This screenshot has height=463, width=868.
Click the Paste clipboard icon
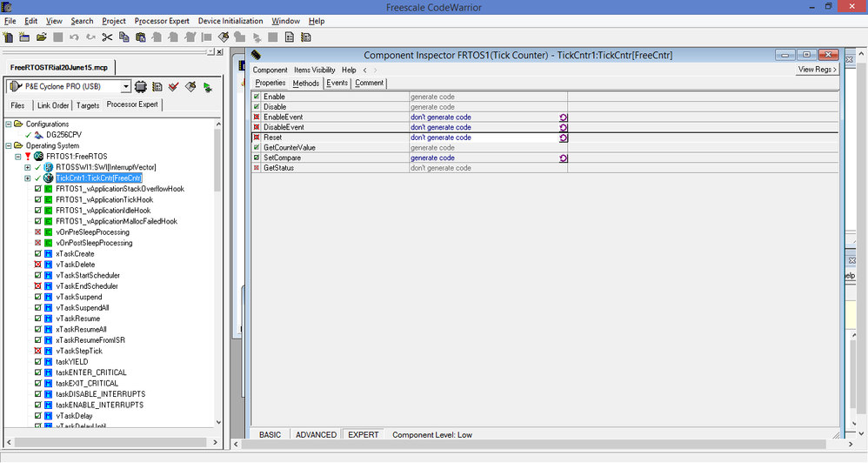pyautogui.click(x=141, y=37)
